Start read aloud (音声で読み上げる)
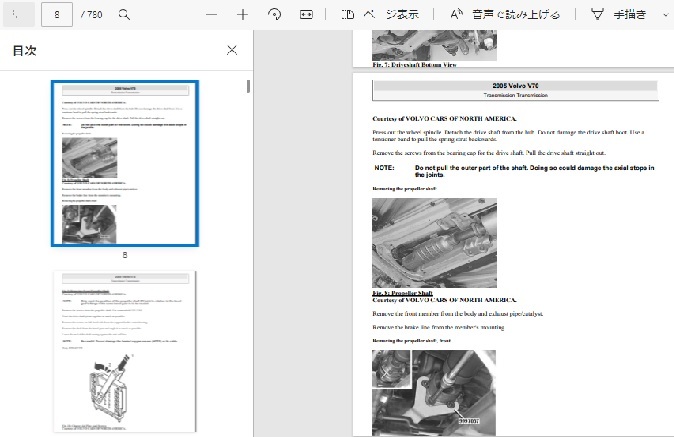 505,15
